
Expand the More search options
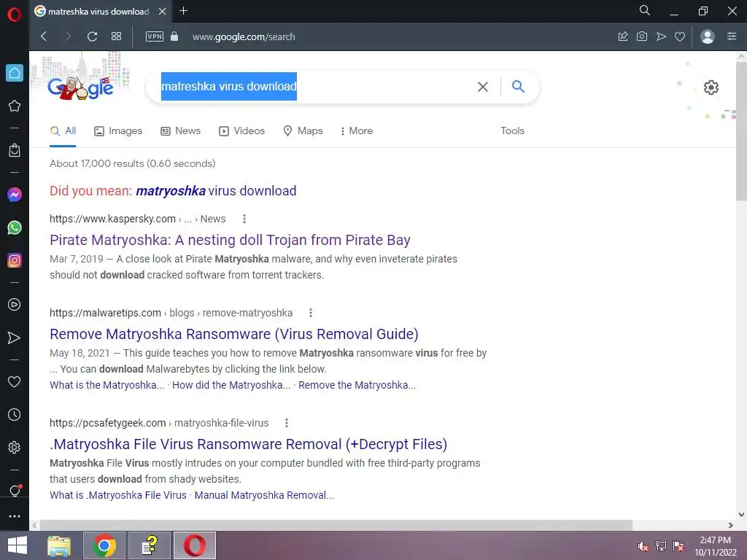(x=356, y=131)
